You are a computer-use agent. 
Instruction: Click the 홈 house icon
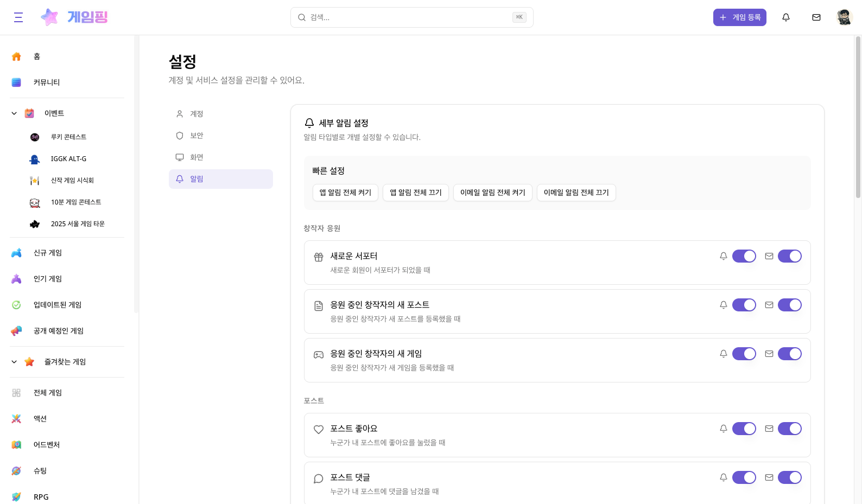[x=16, y=56]
